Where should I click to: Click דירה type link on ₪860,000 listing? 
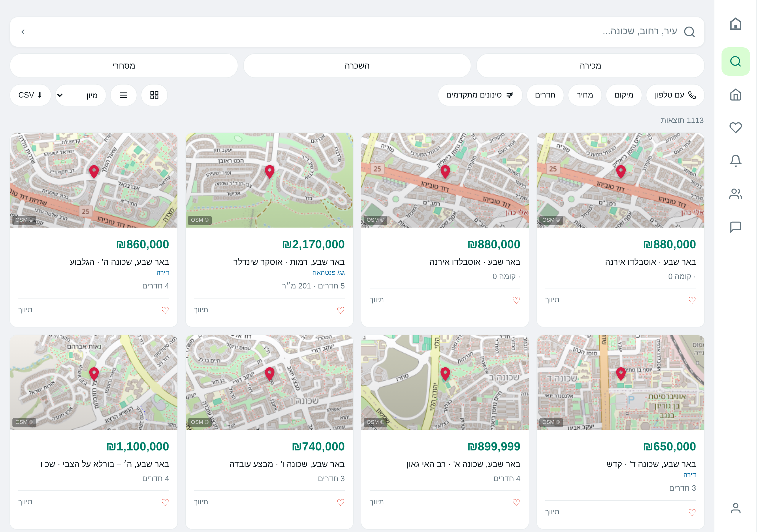point(163,273)
